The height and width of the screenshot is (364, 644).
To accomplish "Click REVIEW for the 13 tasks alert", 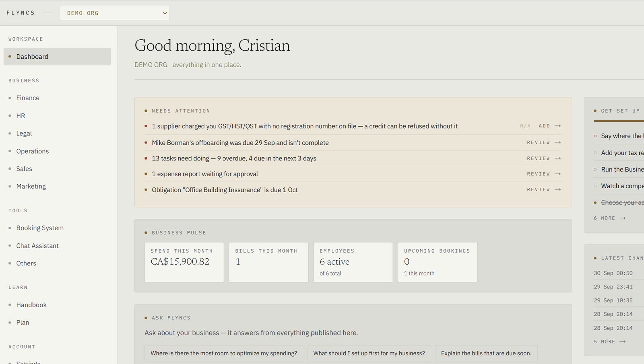I will 539,158.
